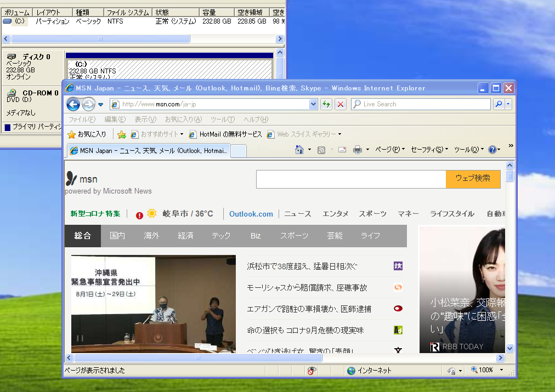
Task: Click the popup blocker status bar icon
Action: pos(311,371)
